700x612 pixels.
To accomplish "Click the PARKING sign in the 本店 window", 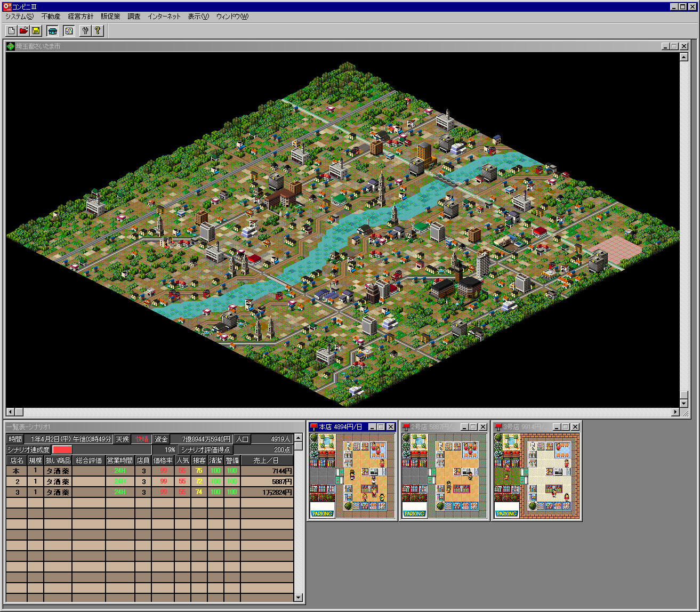I will click(x=322, y=513).
